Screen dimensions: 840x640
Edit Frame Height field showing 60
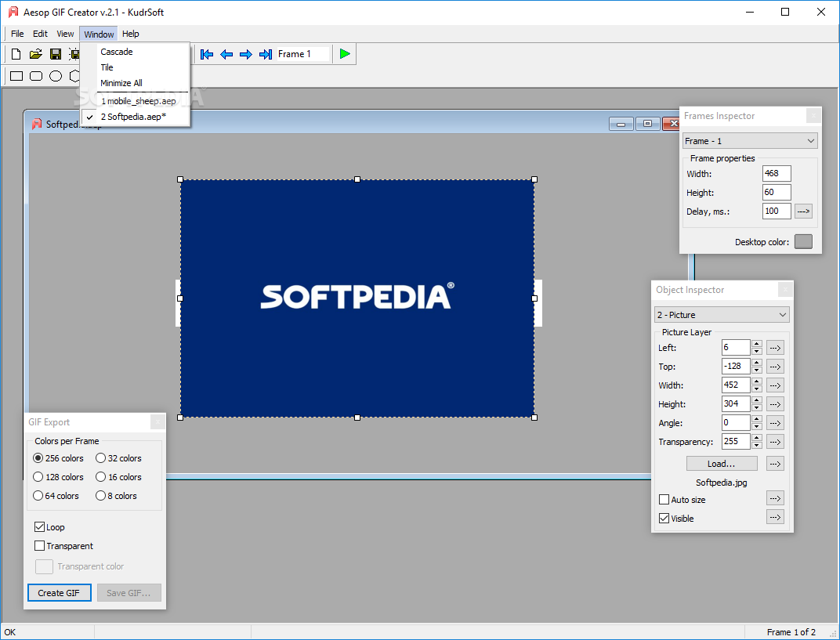tap(777, 192)
